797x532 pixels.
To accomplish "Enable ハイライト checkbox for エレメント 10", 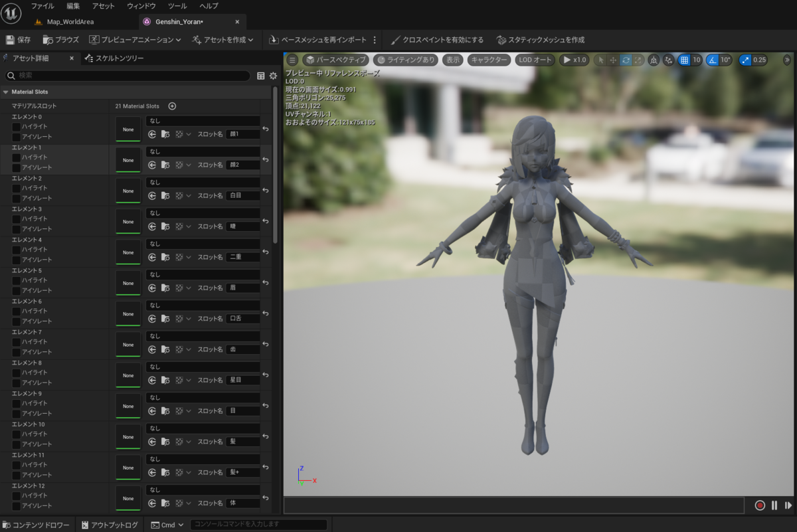I will coord(16,434).
